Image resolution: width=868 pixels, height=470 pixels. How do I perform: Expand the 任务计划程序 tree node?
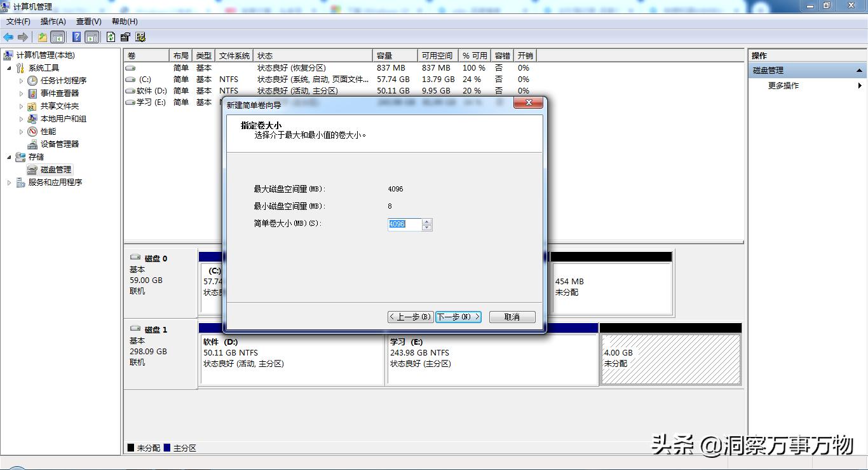(20, 80)
